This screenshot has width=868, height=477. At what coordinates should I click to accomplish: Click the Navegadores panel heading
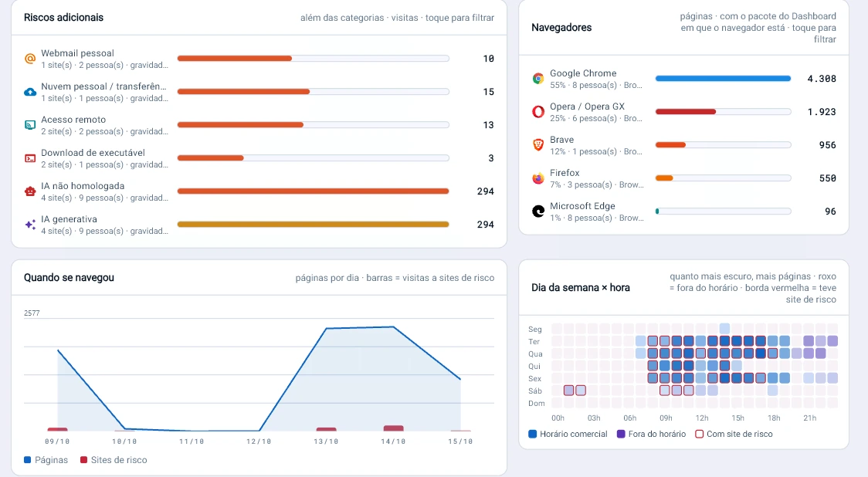[x=561, y=28]
